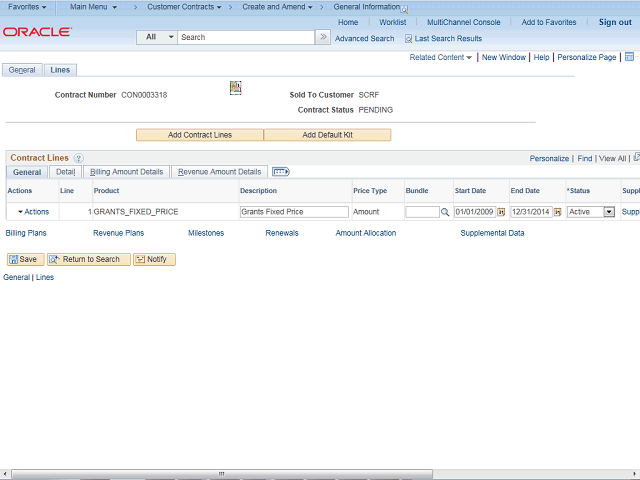Click the Home link
640x480 pixels.
tap(348, 22)
